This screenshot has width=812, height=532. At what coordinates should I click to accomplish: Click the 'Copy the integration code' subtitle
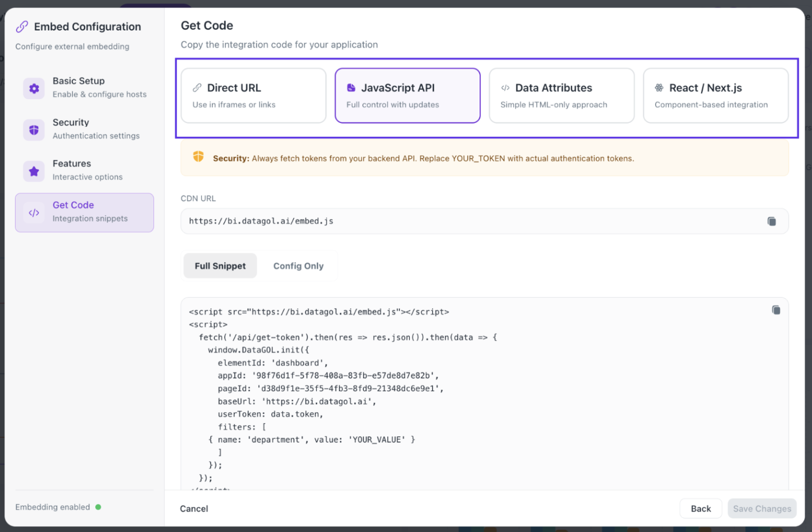pos(279,44)
